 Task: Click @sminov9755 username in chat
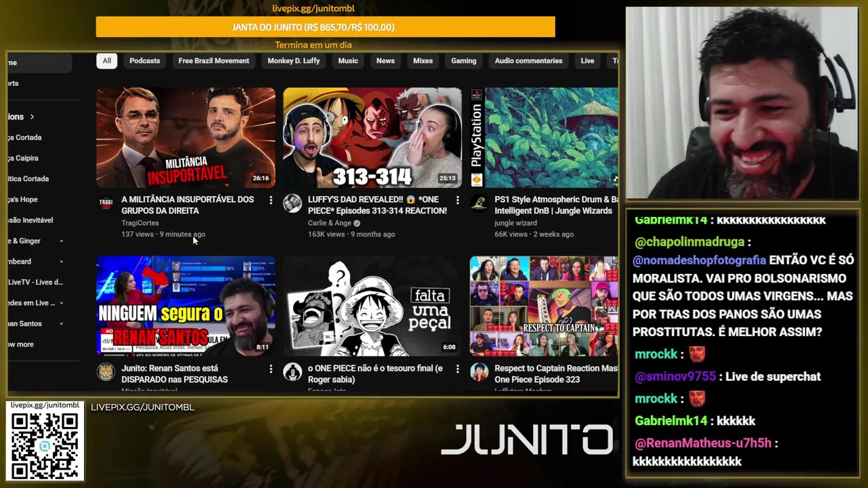[675, 377]
